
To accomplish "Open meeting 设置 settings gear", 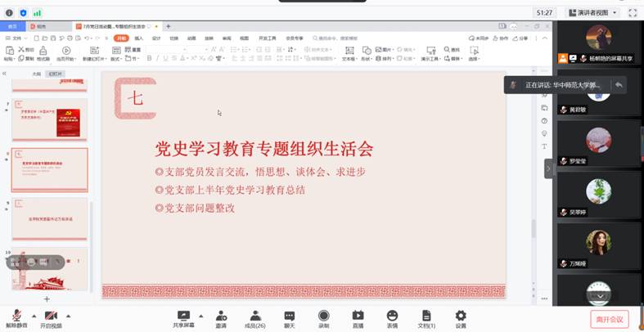I will pos(461,317).
